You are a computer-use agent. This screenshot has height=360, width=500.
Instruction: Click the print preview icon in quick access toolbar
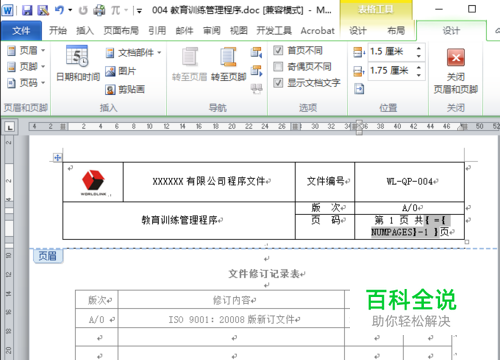[99, 10]
